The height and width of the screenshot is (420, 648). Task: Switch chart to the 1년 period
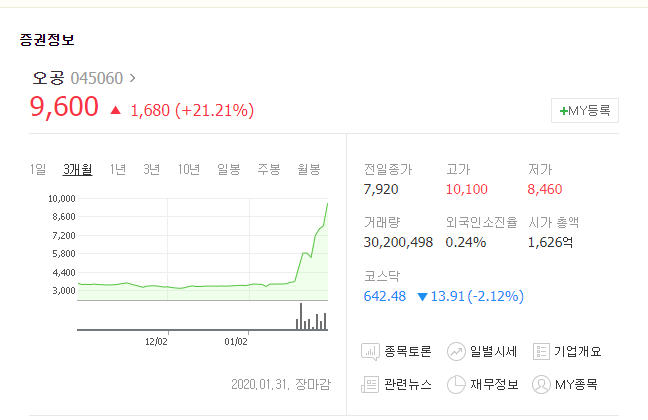tap(118, 169)
